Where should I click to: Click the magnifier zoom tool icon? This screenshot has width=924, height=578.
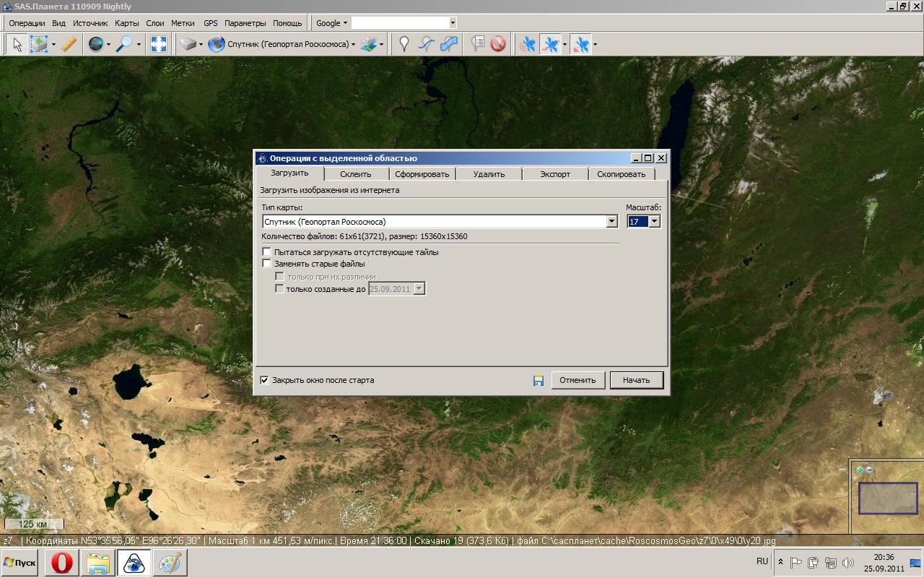[x=124, y=44]
